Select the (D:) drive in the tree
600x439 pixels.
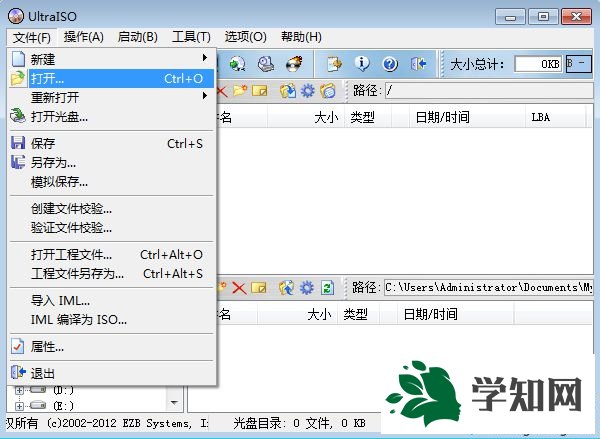tap(63, 390)
